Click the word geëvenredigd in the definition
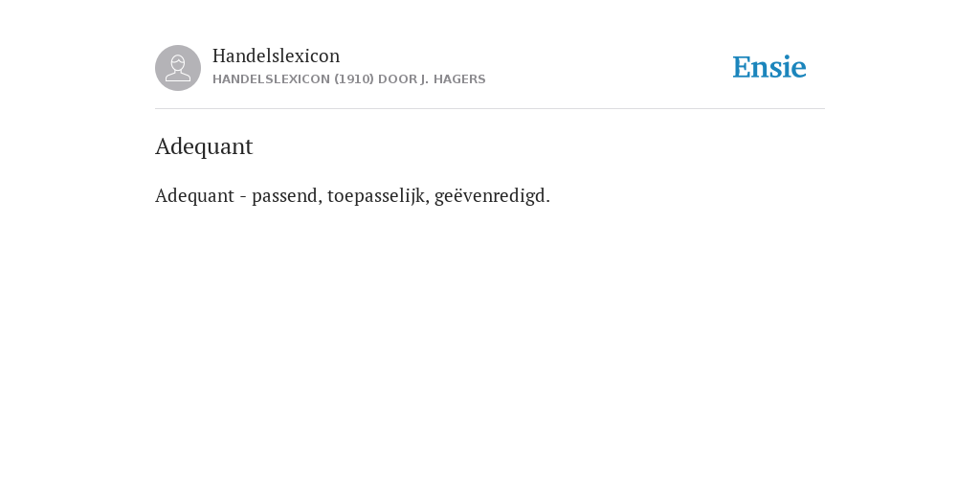Image resolution: width=980 pixels, height=490 pixels. point(489,195)
